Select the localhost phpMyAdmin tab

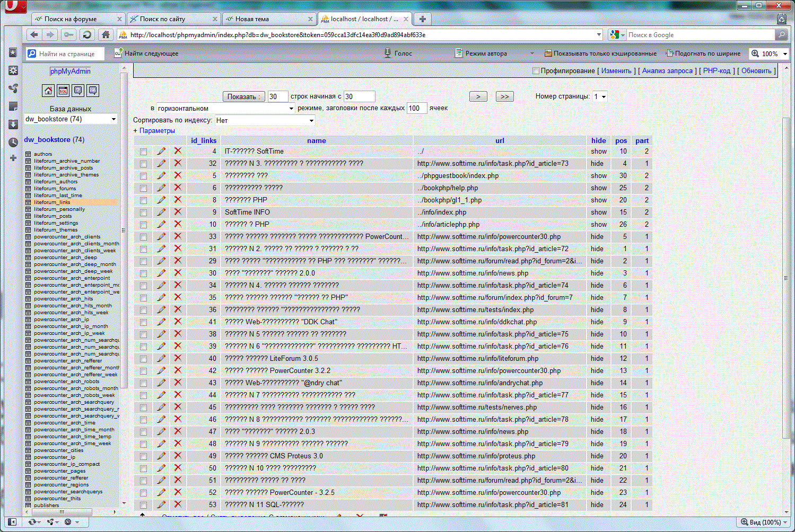click(365, 19)
